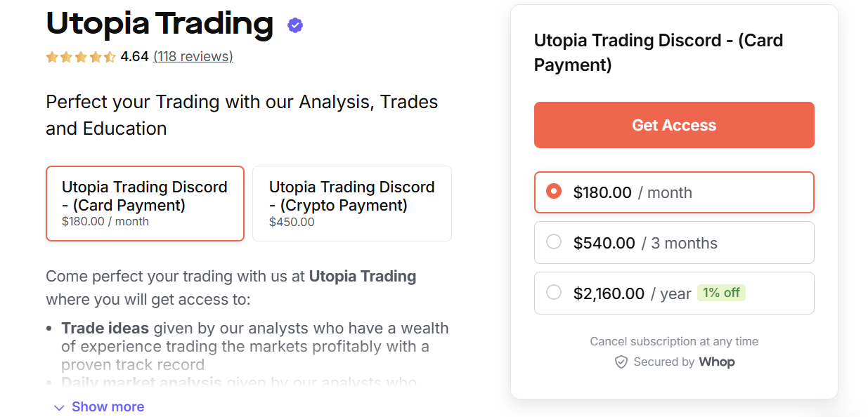The height and width of the screenshot is (417, 868).
Task: Select the $180.00 / month payment option
Action: pos(673,192)
